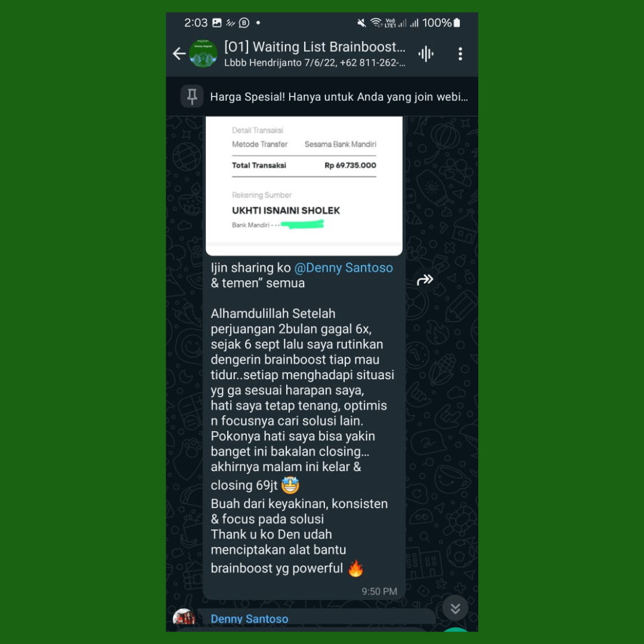Forward the message using double-arrow icon
644x644 pixels.
[425, 280]
